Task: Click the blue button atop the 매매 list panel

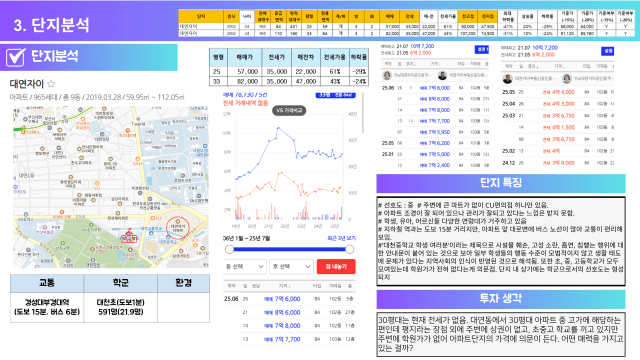Action: pos(482,49)
